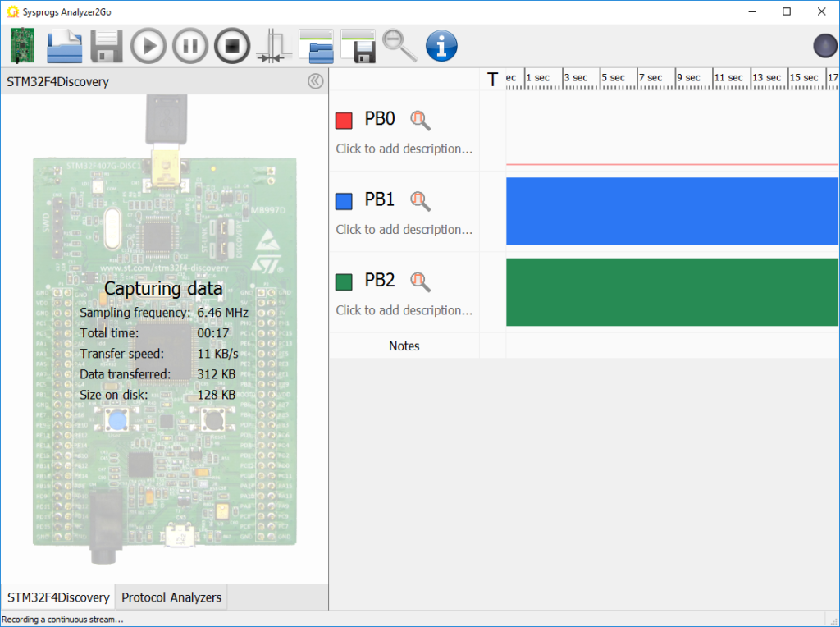840x627 pixels.
Task: Click the Recording a continuous stream status text
Action: click(x=62, y=620)
